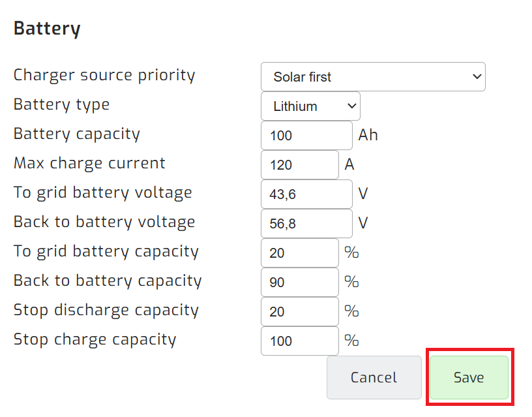Click the To grid battery capacity field
This screenshot has width=532, height=417.
tap(299, 253)
